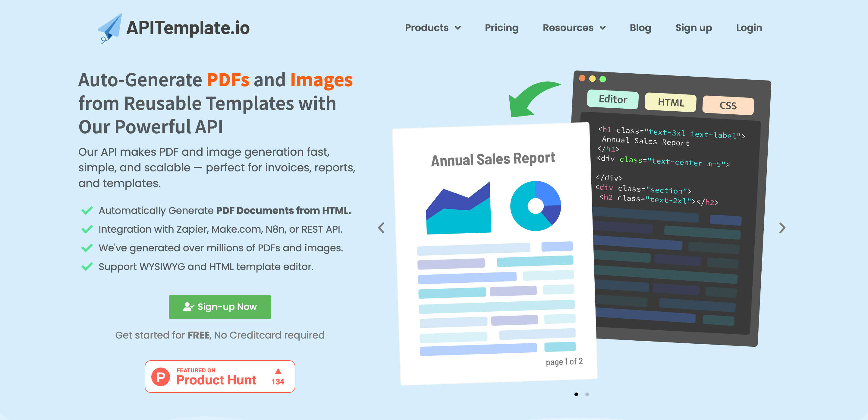Advance to the next carousel slide
This screenshot has height=420, width=868.
pyautogui.click(x=782, y=228)
